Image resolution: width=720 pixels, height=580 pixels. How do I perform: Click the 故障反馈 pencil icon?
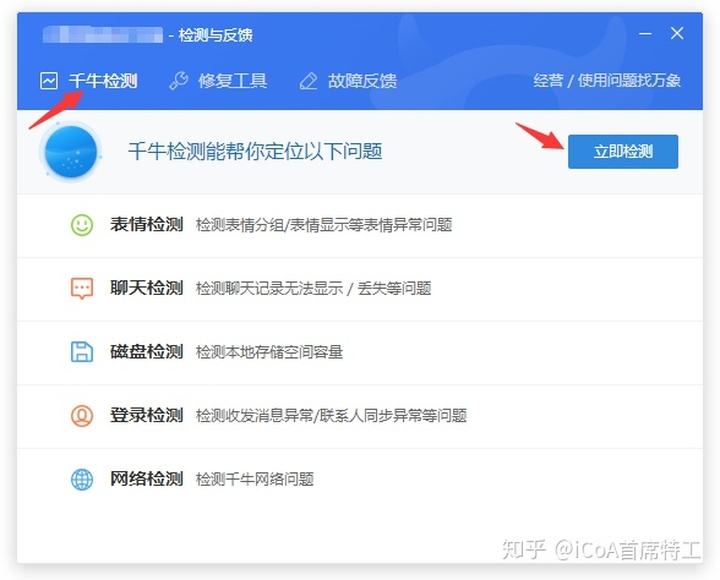[308, 81]
